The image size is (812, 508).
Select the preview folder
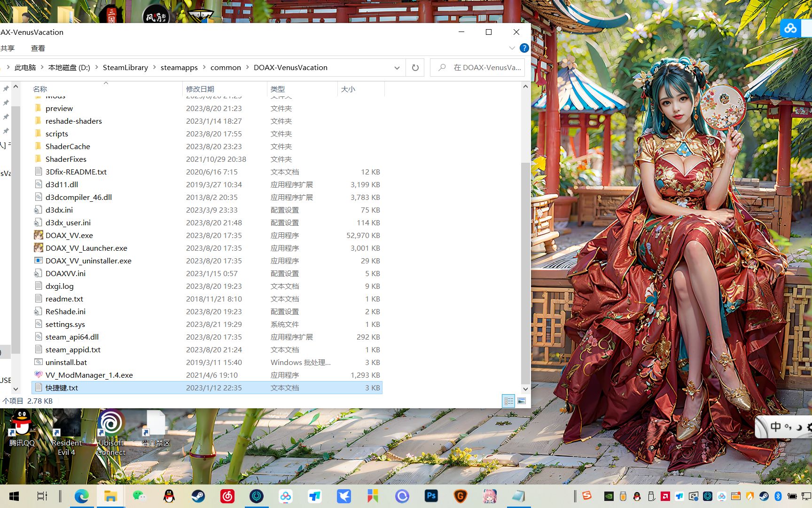click(x=59, y=108)
